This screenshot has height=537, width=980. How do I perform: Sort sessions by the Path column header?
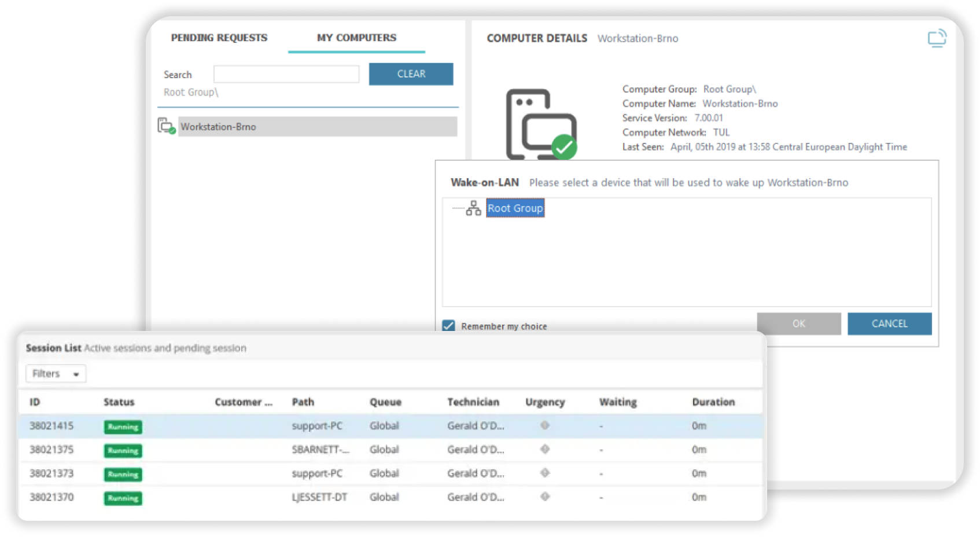click(303, 402)
